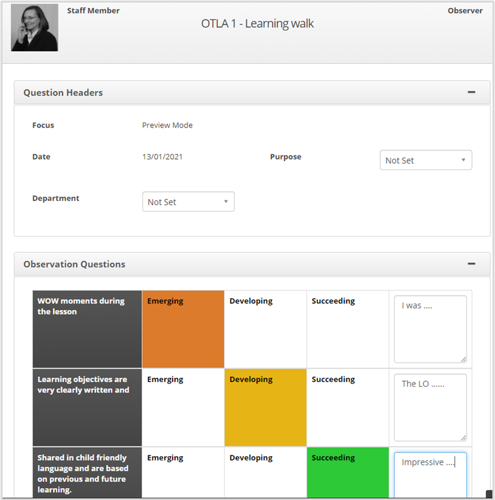Click the Question Headers title bar
Image resolution: width=495 pixels, height=500 pixels.
tap(252, 92)
